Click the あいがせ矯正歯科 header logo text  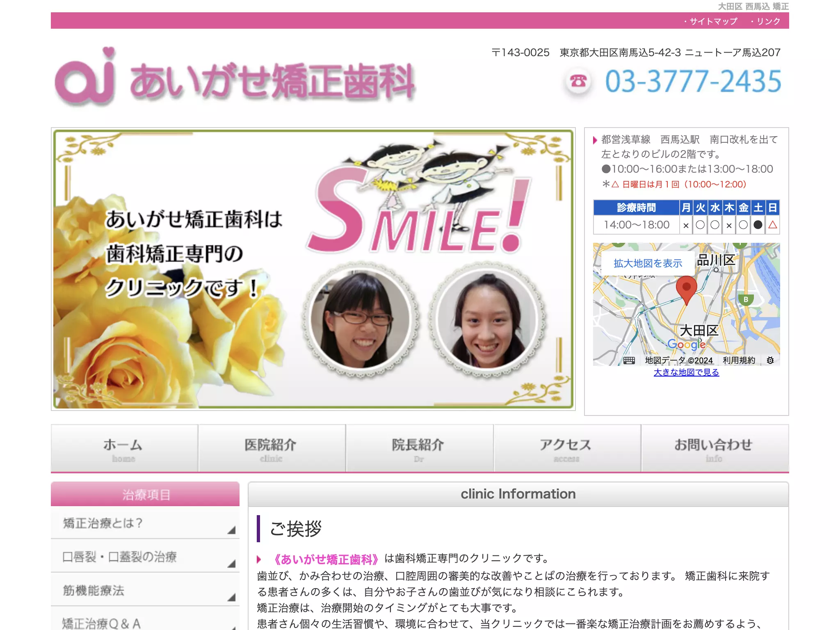[x=272, y=81]
